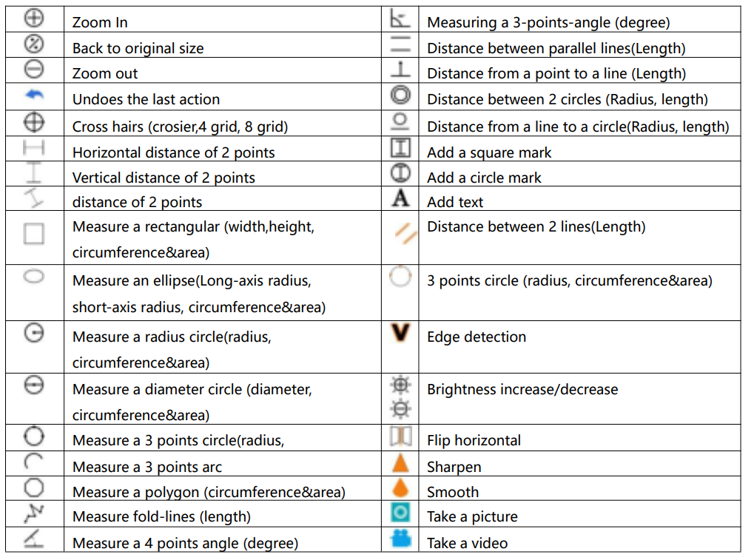
Task: Select the Cross hairs icon
Action: pyautogui.click(x=34, y=122)
